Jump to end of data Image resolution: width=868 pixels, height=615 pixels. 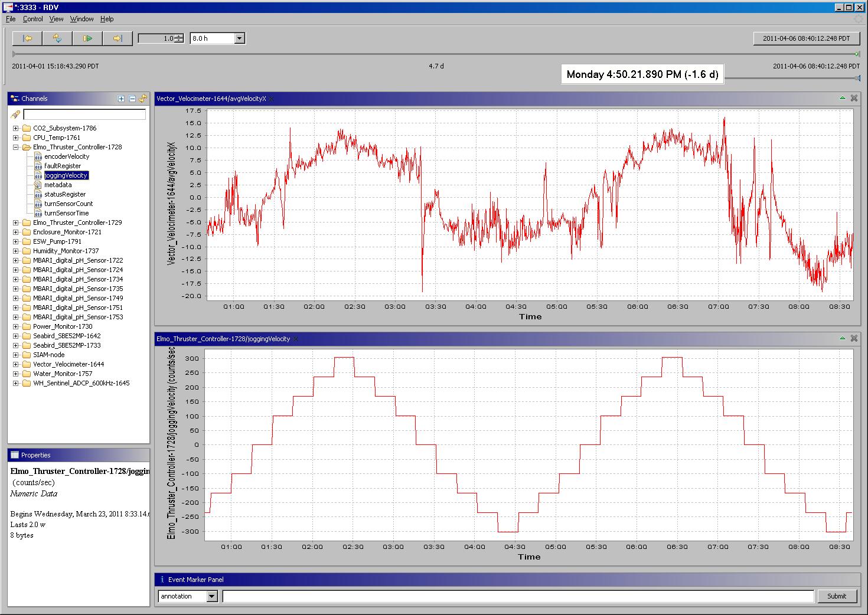point(118,38)
